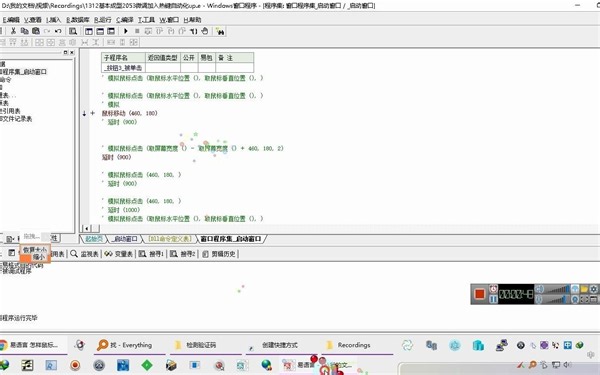Viewport: 600px width, 375px height.
Task: Click the Undo arrow toolbar icon
Action: tap(58, 31)
